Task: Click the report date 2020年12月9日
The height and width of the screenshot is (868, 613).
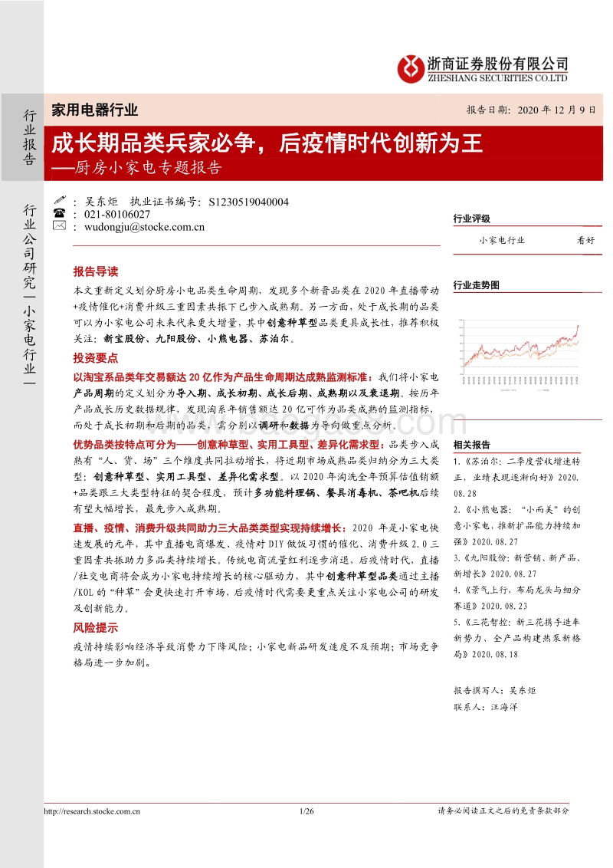Action: pos(556,110)
